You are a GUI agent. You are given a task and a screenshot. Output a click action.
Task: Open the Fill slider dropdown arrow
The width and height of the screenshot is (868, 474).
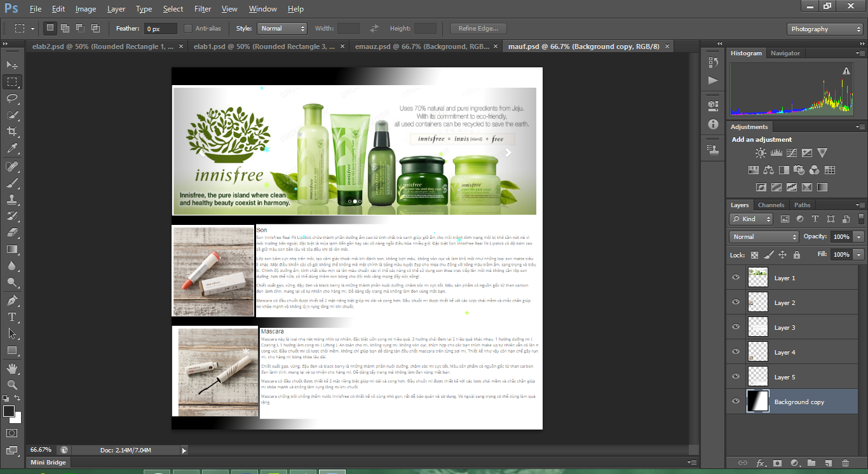click(859, 254)
